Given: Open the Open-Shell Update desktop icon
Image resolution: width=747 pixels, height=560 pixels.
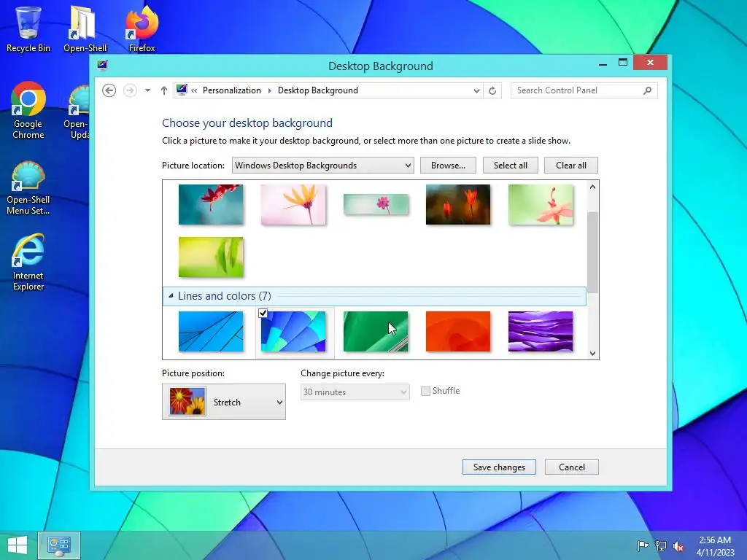Looking at the screenshot, I should (x=76, y=111).
